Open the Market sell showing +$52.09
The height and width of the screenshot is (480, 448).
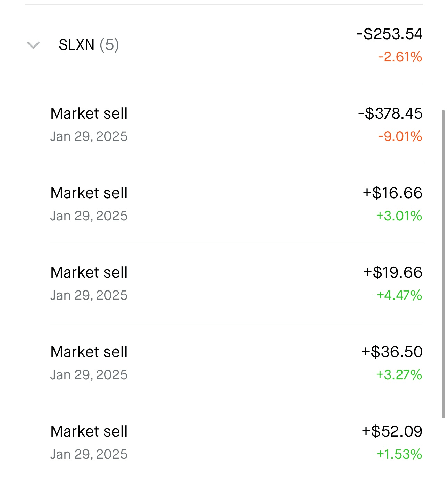click(89, 431)
